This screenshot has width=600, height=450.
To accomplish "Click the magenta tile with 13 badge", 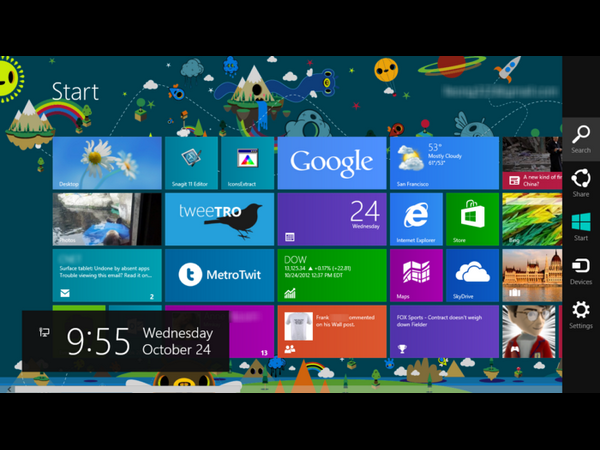I will click(252, 331).
